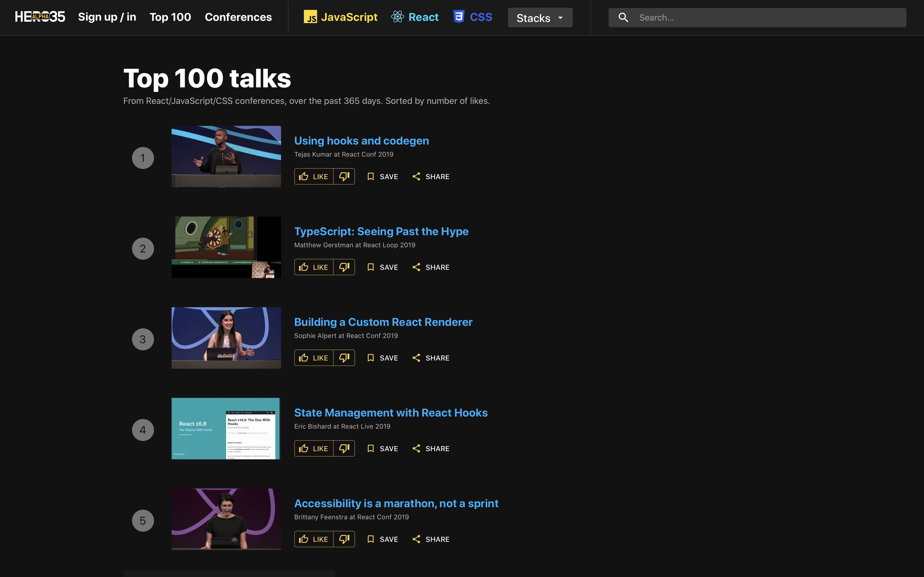Go to the Conferences page
The height and width of the screenshot is (577, 924).
238,17
